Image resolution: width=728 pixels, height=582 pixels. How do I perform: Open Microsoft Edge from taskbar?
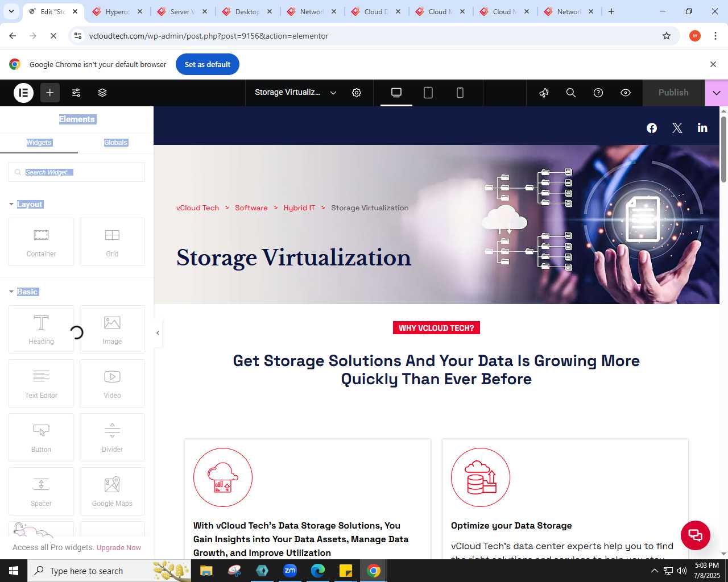318,571
